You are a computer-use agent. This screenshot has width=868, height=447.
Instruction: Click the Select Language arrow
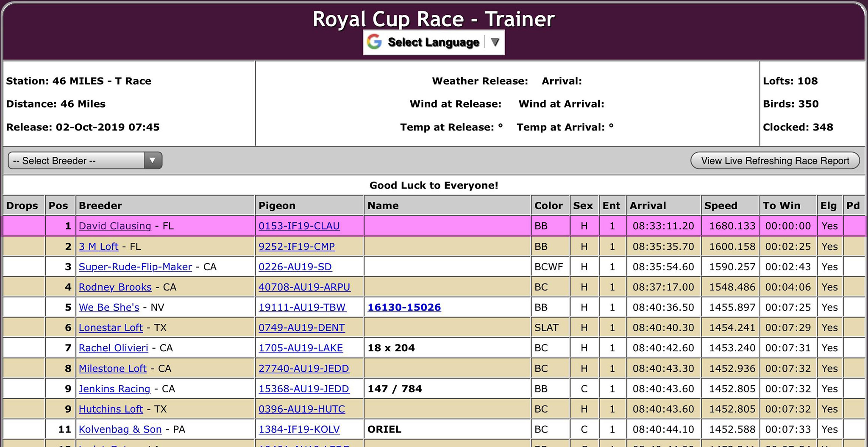(x=495, y=42)
